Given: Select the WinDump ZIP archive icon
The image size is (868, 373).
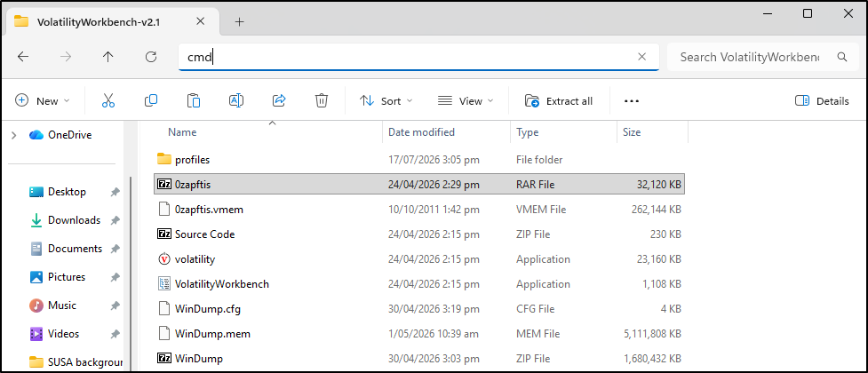Looking at the screenshot, I should [x=163, y=359].
